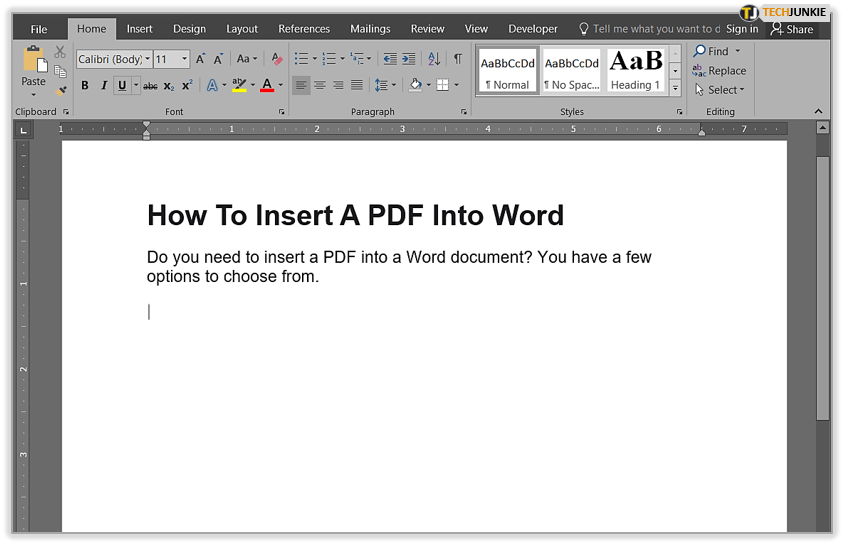Toggle strikethrough text formatting
Screen dimensions: 844x545
(150, 86)
